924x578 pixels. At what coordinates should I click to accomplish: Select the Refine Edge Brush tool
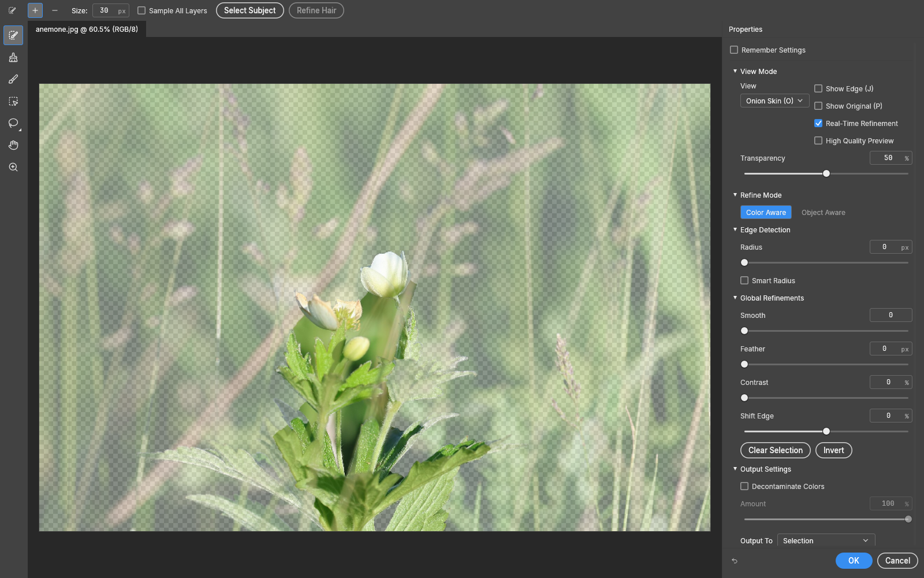[x=13, y=57]
